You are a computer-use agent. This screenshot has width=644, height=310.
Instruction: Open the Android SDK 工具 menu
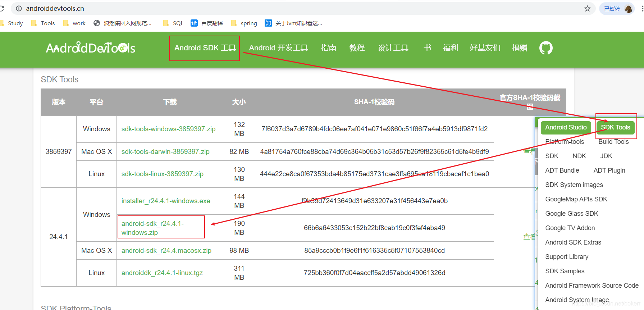[x=205, y=48]
